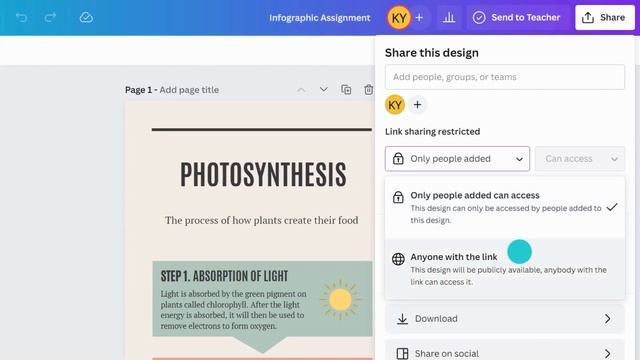Viewport: 640px width, 360px height.
Task: Redo the last action
Action: 50,18
